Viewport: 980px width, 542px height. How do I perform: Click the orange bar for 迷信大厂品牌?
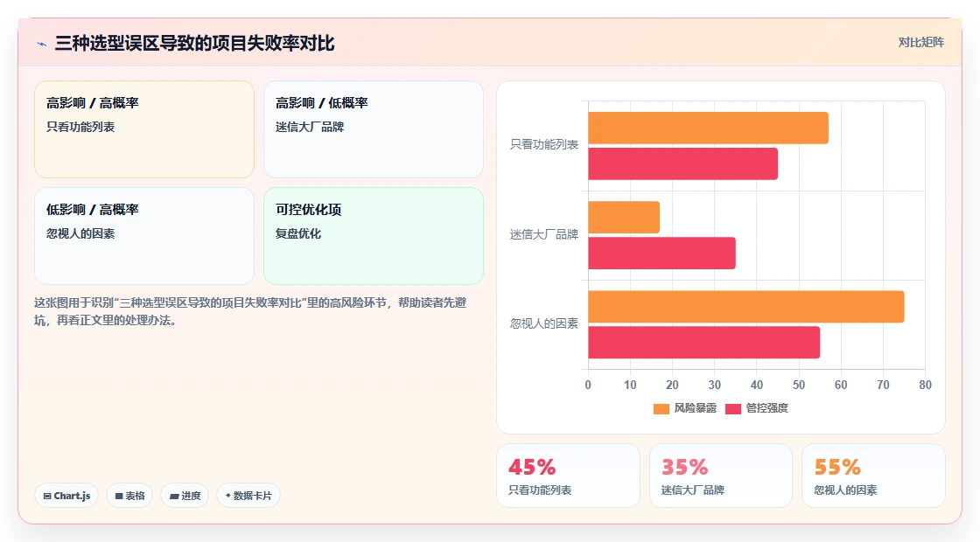pos(624,218)
